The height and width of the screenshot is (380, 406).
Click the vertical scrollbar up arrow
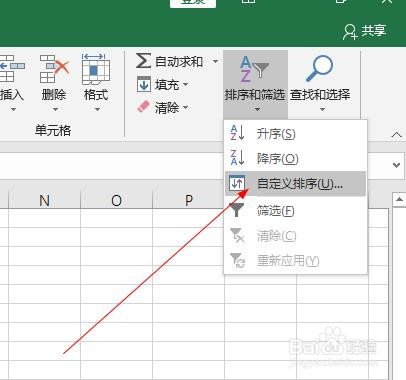point(399,200)
